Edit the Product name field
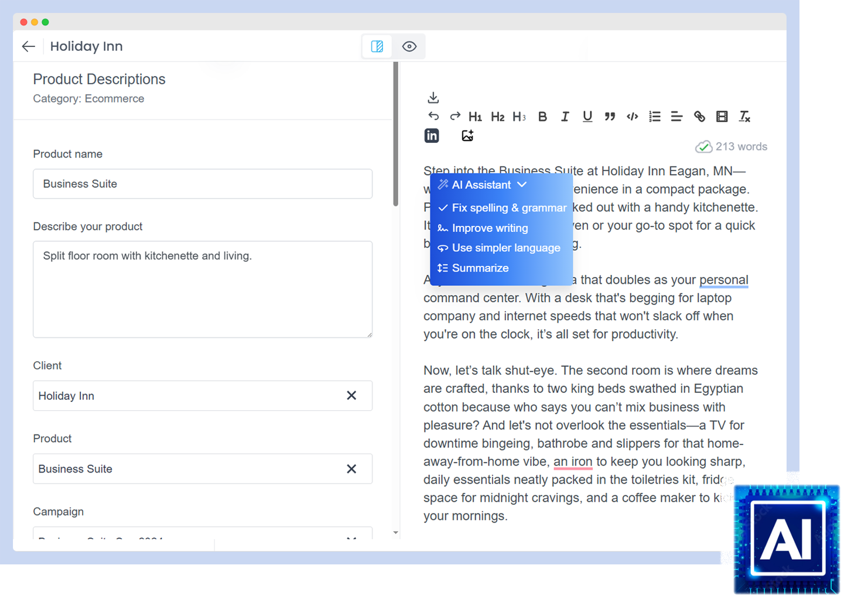 tap(203, 184)
